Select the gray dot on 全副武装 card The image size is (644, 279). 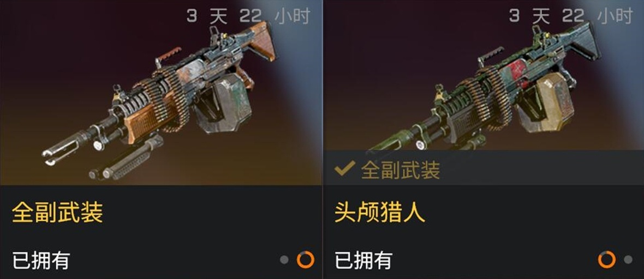[x=284, y=260]
